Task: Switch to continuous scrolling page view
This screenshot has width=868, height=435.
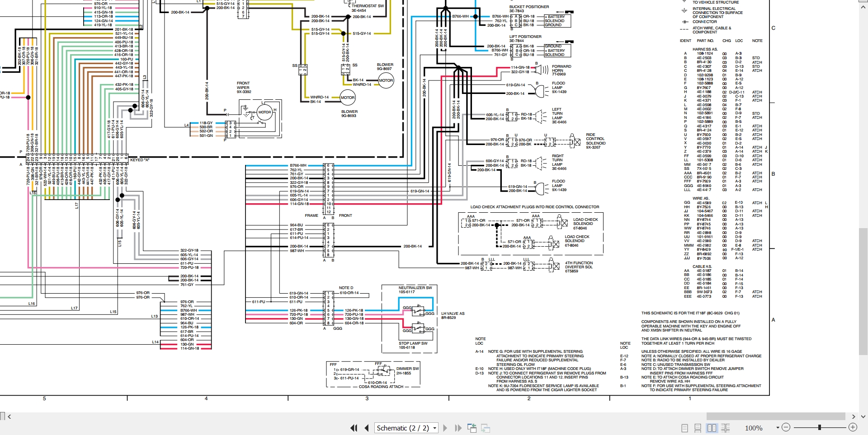Action: [698, 428]
